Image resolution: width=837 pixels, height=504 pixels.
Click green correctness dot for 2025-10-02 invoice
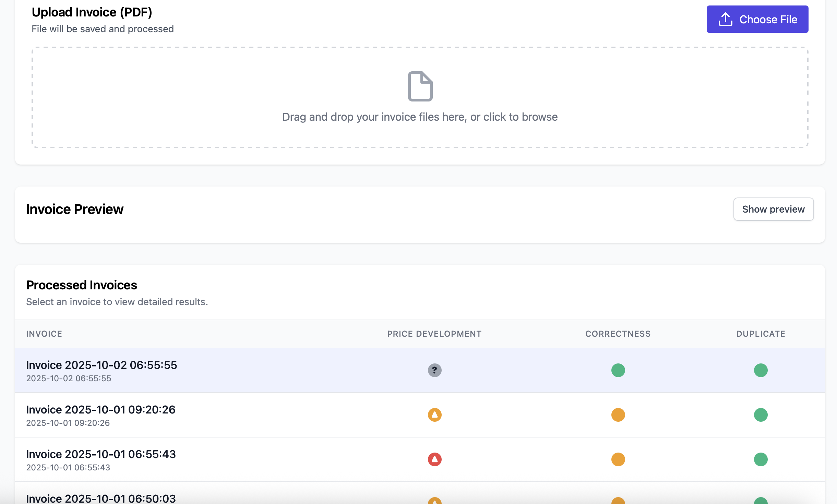(618, 370)
